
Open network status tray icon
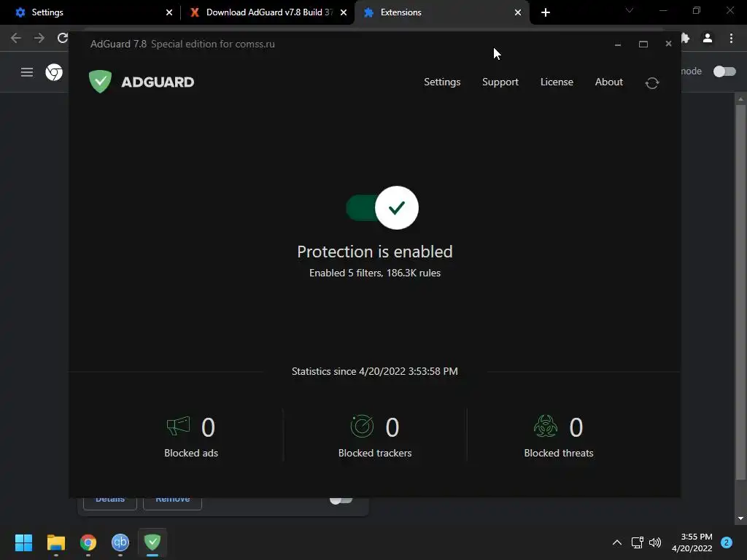click(637, 542)
